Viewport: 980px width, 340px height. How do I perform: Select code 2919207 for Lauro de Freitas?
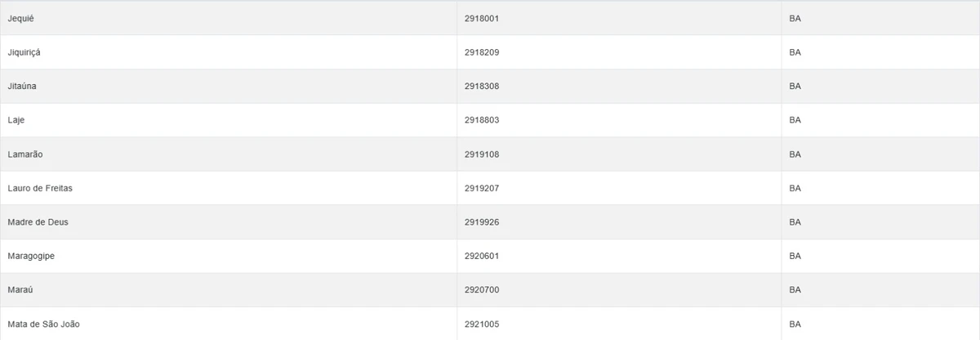point(481,188)
